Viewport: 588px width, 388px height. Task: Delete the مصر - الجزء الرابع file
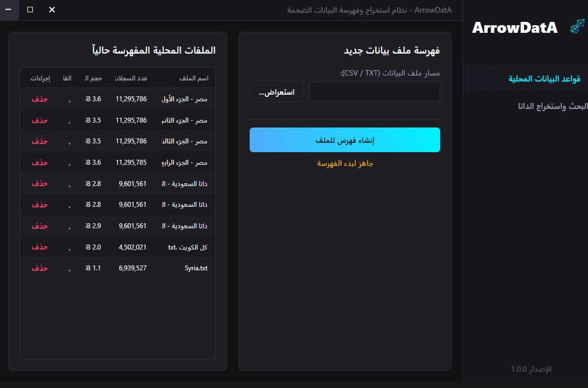click(40, 163)
